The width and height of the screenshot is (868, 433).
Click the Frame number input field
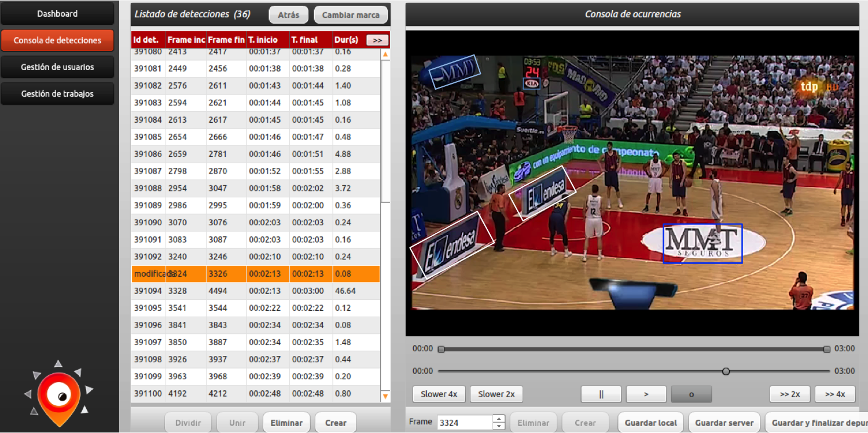(x=466, y=423)
